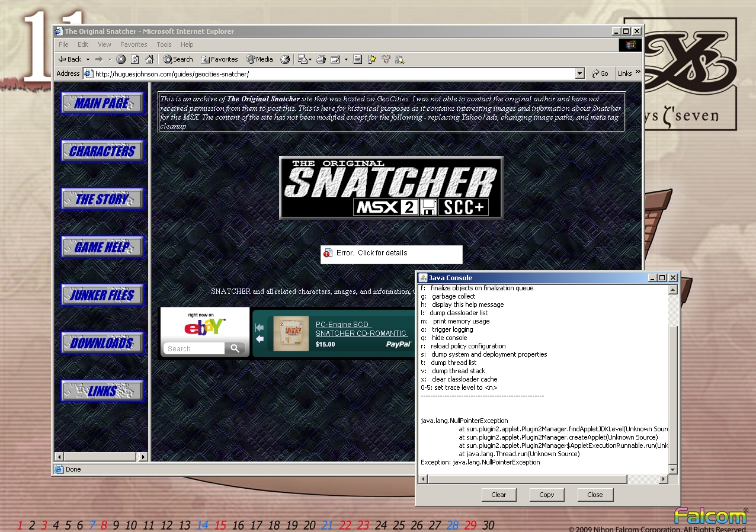756x532 pixels.
Task: Click the eBay search input field
Action: 194,349
